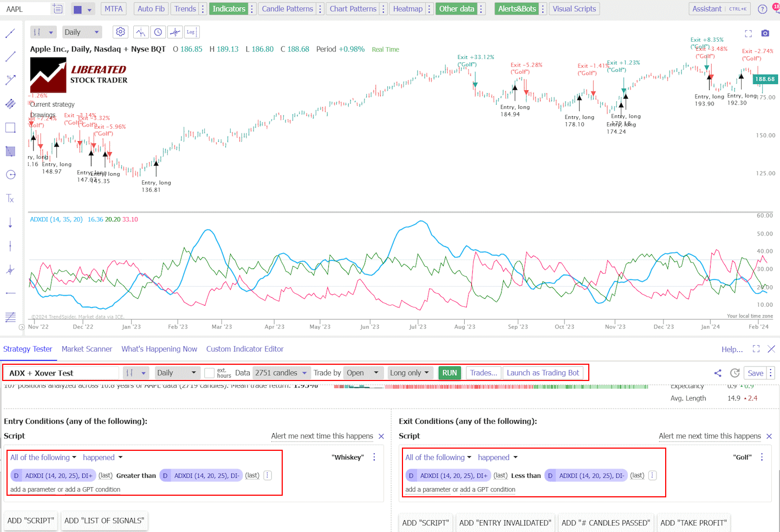Toggle crosshair mode on the chart

click(174, 32)
